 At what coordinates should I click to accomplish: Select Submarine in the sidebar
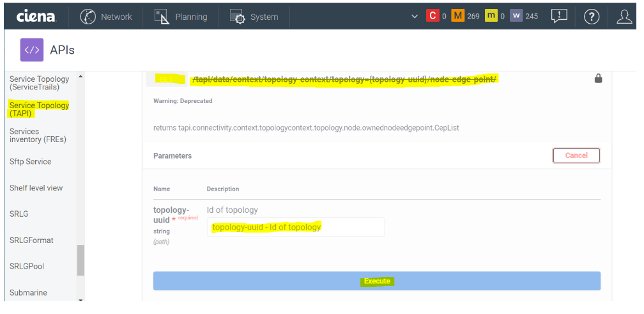point(28,293)
